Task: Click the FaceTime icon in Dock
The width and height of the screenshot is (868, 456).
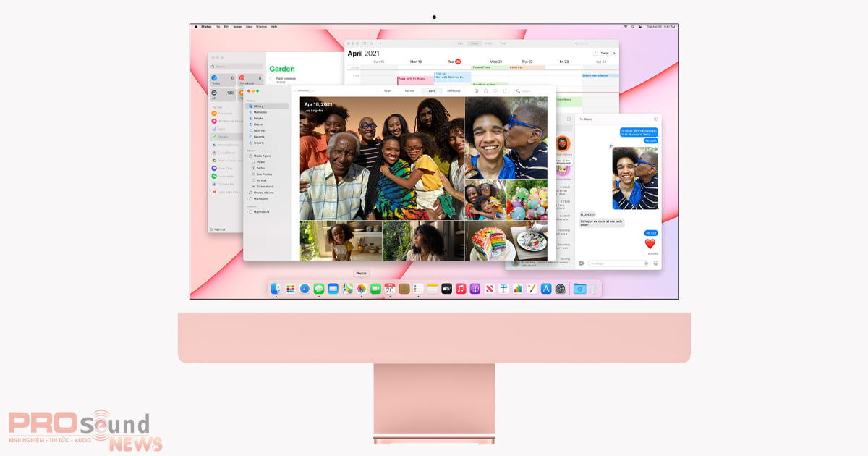Action: [x=375, y=289]
